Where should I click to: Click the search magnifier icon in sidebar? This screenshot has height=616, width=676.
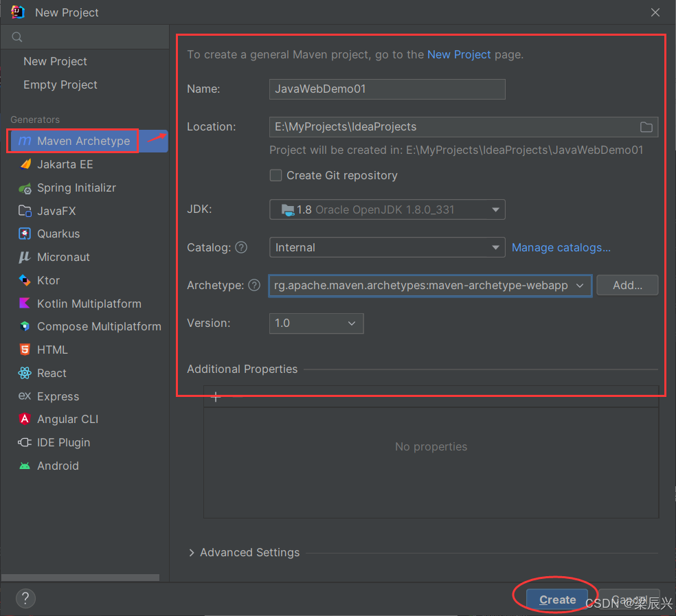(16, 37)
